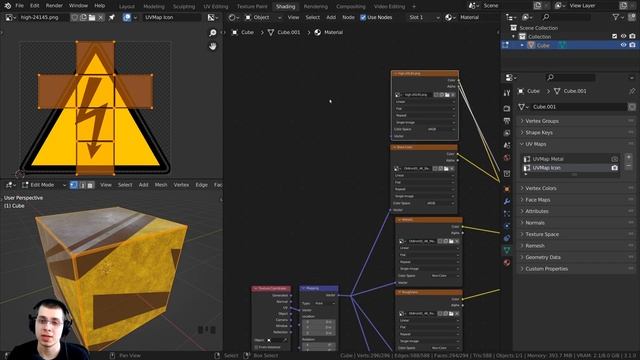Click the fake user shield icon for the image

[74, 18]
